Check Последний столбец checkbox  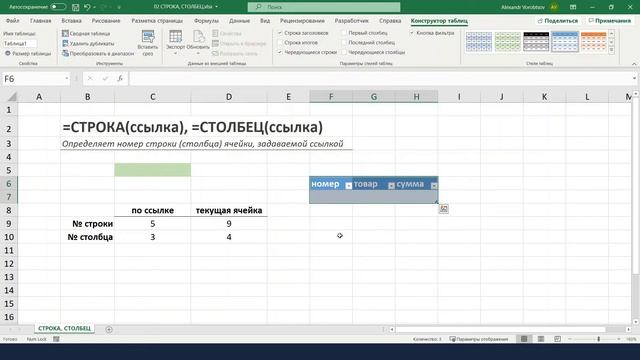pyautogui.click(x=344, y=42)
